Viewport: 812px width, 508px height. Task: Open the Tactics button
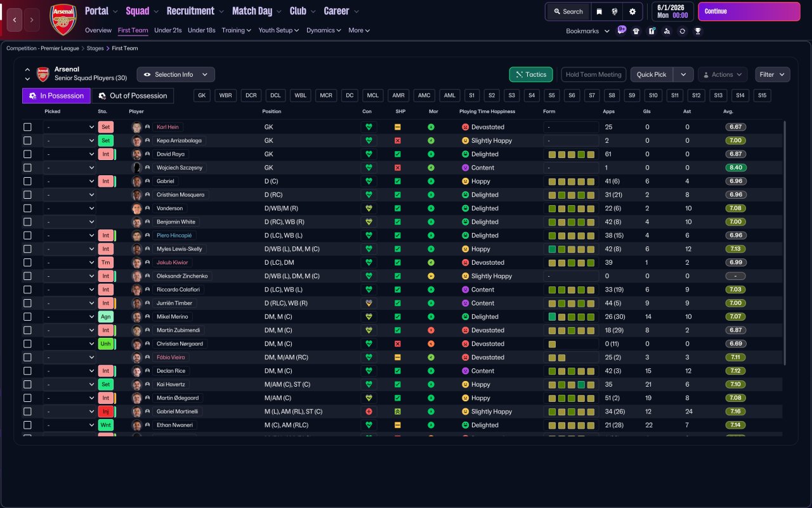pyautogui.click(x=531, y=74)
